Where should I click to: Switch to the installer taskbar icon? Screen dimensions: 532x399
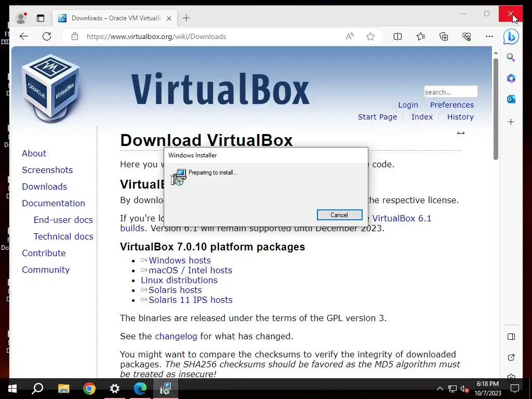[x=166, y=389]
